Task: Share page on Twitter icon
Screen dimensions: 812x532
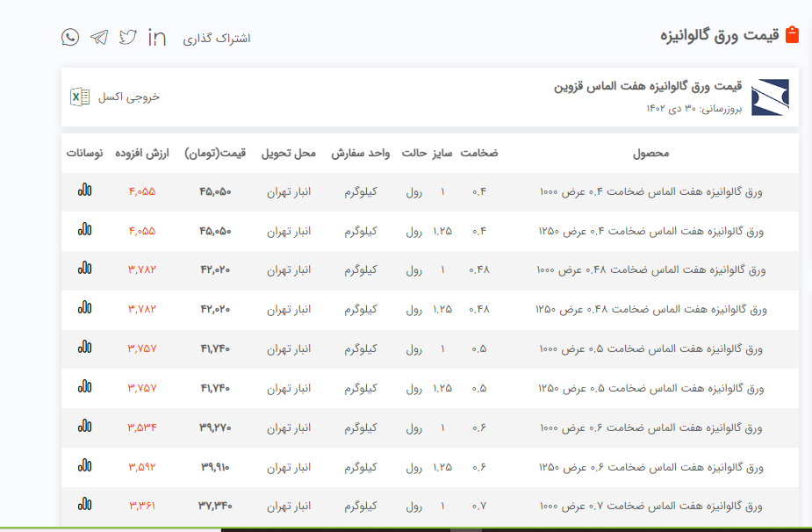Action: (x=128, y=37)
